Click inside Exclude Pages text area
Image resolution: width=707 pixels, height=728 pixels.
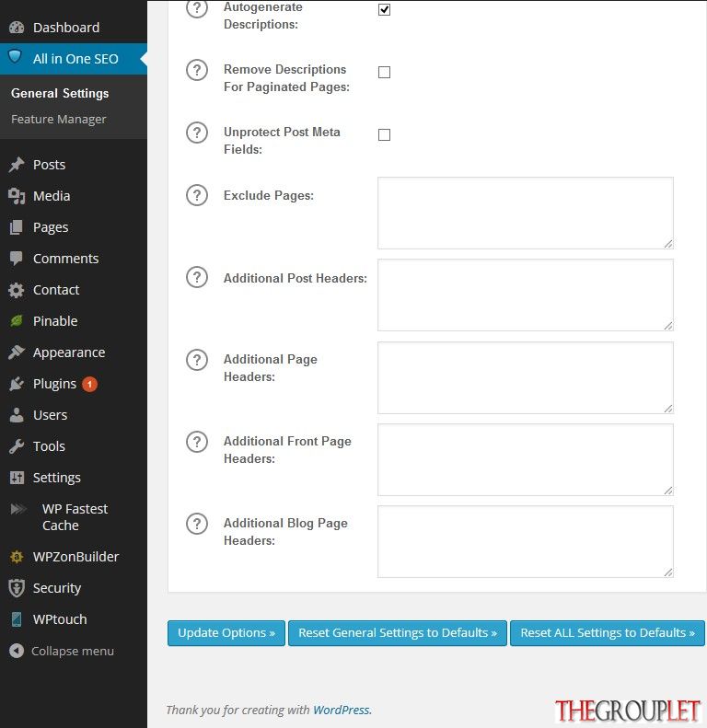click(x=526, y=214)
